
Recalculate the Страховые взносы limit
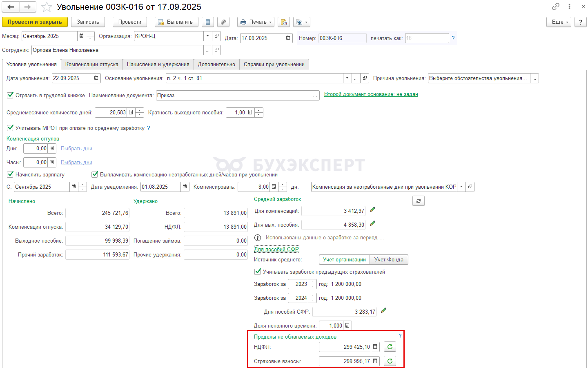[x=390, y=361]
